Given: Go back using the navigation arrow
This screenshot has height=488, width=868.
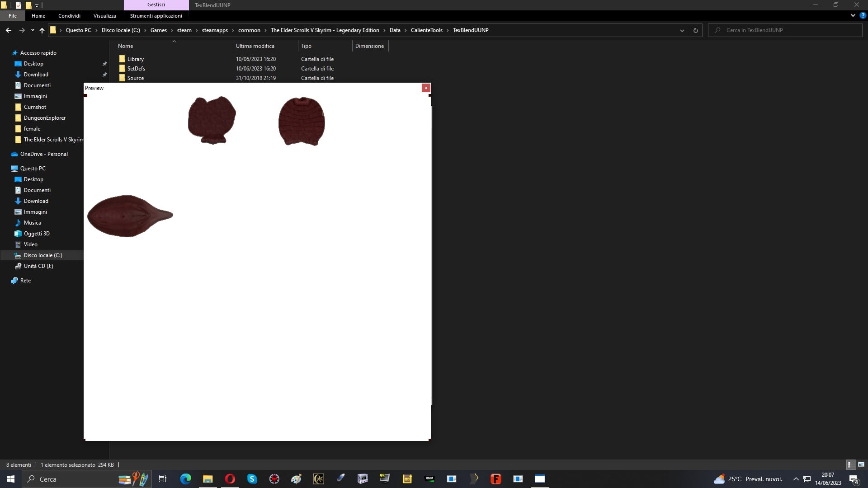Looking at the screenshot, I should pyautogui.click(x=9, y=30).
